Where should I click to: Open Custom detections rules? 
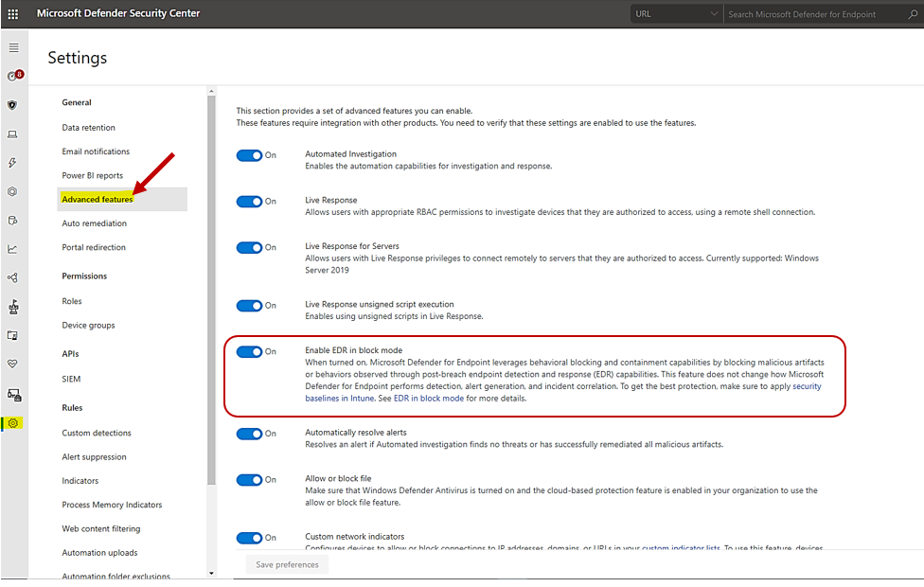(x=97, y=433)
